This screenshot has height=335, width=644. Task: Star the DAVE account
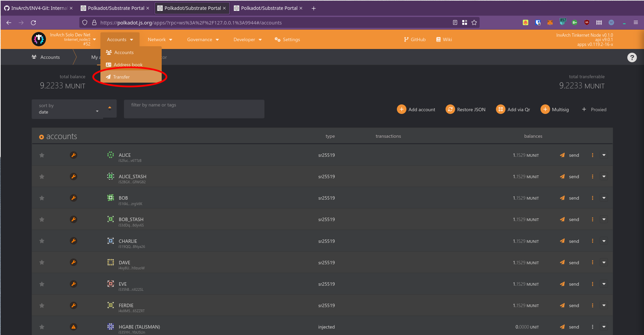tap(42, 262)
